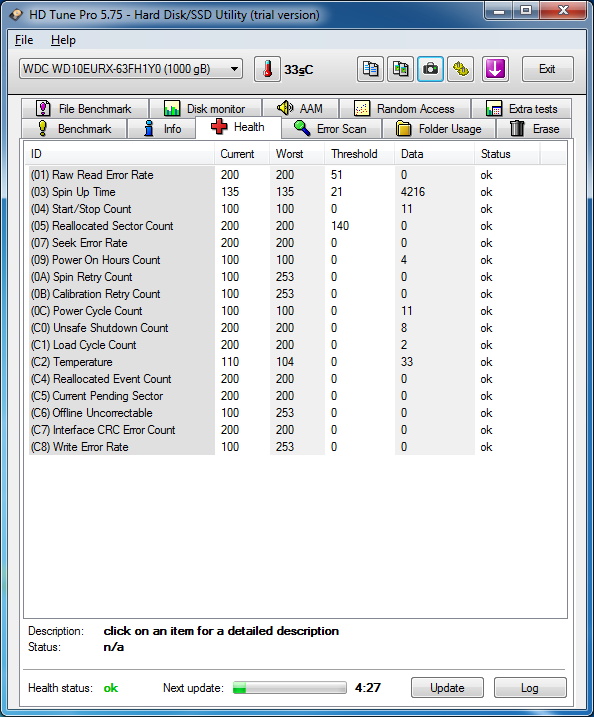Screen dimensions: 594x717
Task: Click the Data column header
Action: click(x=434, y=154)
